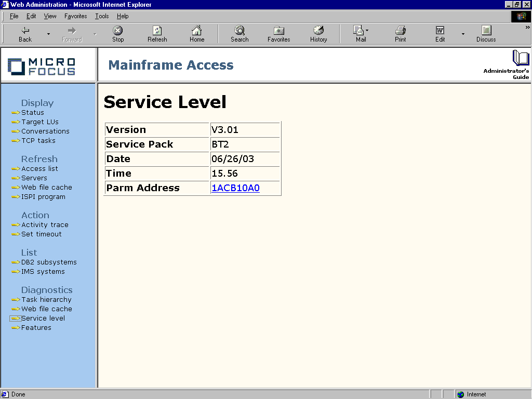This screenshot has height=399, width=532.
Task: Click the Administrator's Guide book icon
Action: [x=520, y=59]
